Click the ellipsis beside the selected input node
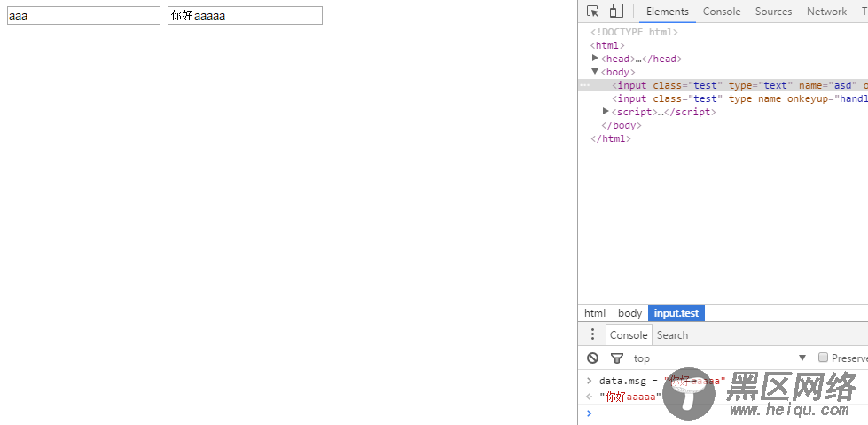The height and width of the screenshot is (425, 868). tap(584, 85)
